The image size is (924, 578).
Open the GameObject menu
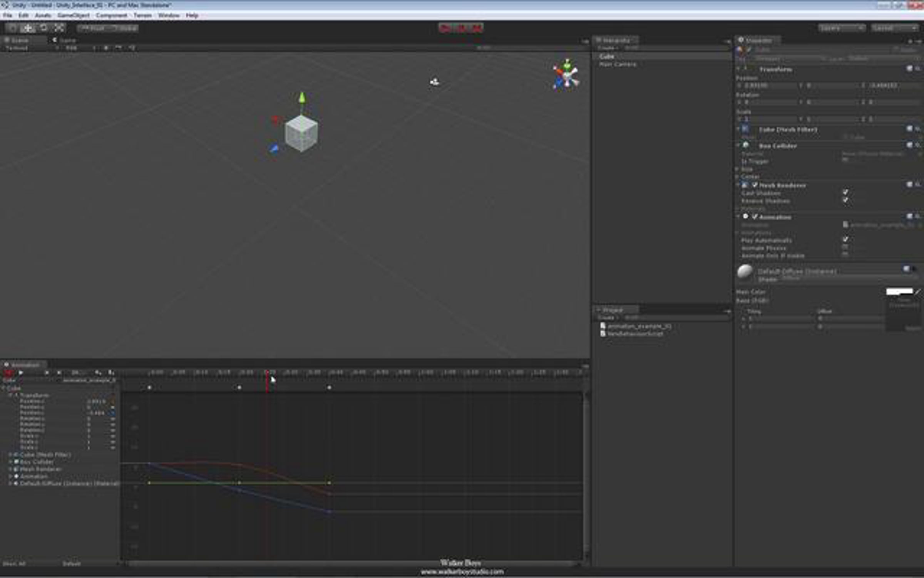tap(74, 15)
